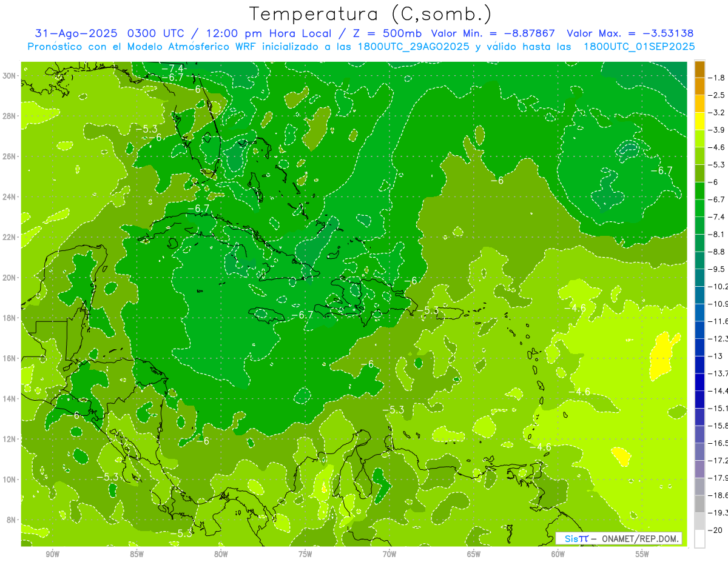This screenshot has width=728, height=562.
Task: Click the "12N" latitude axis label
Action: (9, 439)
